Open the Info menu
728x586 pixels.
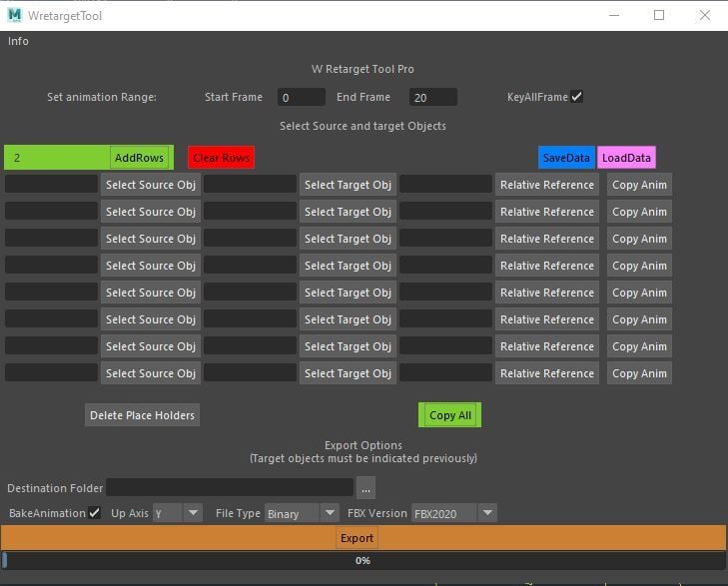(x=18, y=41)
